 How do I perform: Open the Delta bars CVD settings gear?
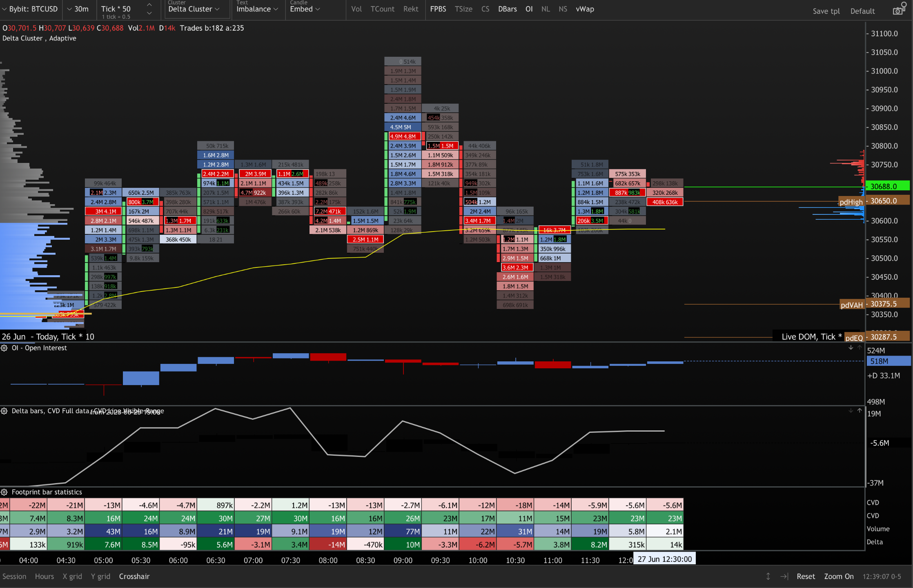(x=4, y=411)
